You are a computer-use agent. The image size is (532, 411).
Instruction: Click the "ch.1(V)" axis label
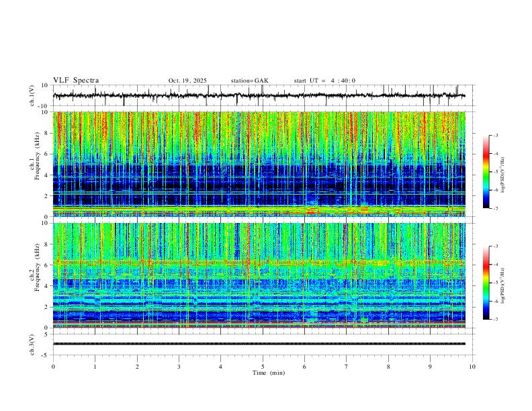[32, 95]
